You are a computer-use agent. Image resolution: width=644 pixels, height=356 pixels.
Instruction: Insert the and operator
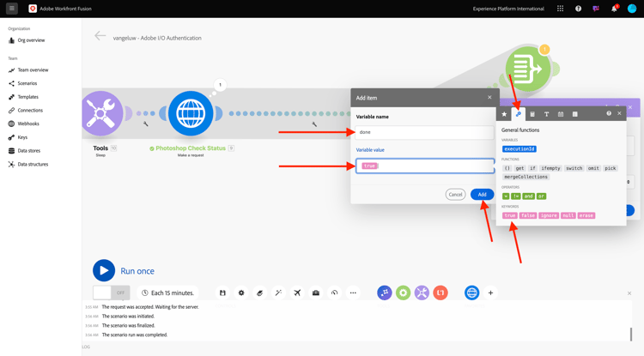coord(528,196)
